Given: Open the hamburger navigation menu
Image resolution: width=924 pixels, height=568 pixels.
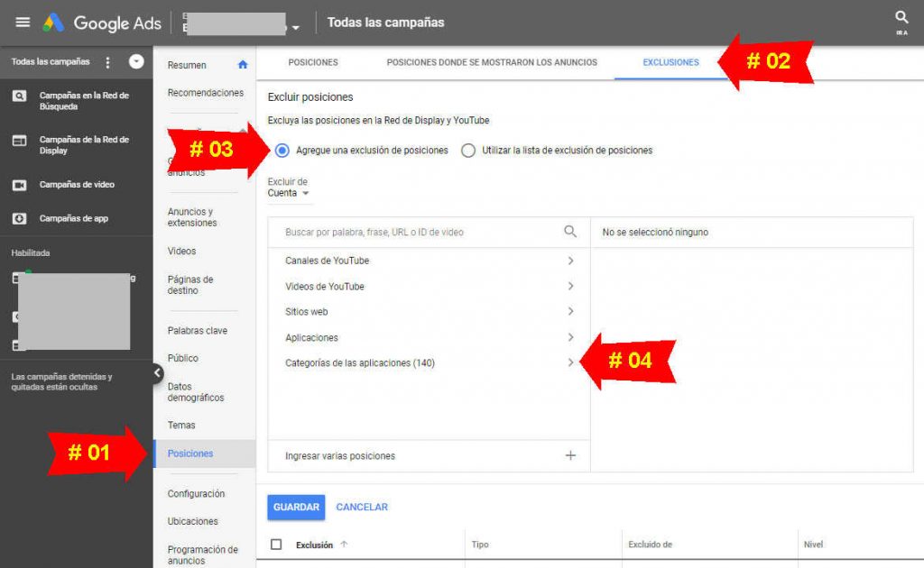Looking at the screenshot, I should coord(23,23).
